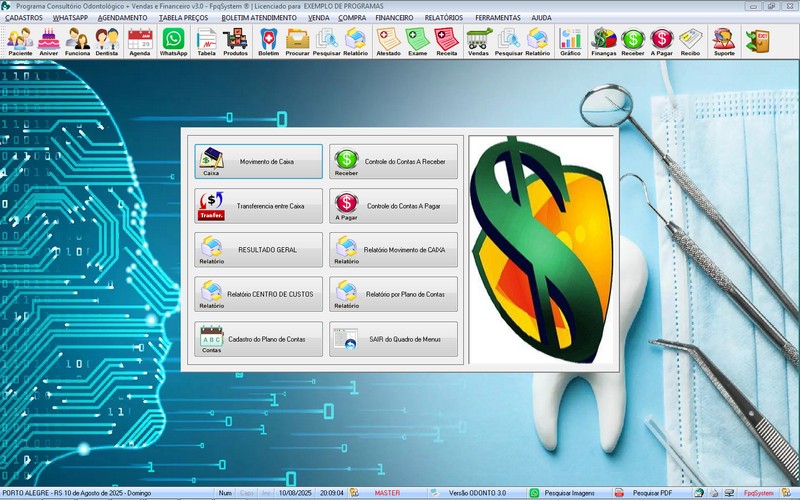Open the Paciente toolbar icon
This screenshot has width=800, height=500.
coord(19,41)
